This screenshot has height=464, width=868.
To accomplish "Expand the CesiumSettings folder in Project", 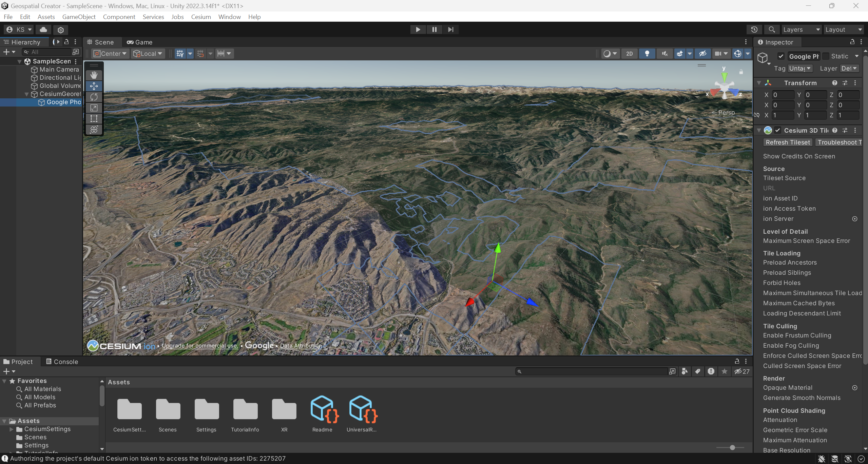I will click(11, 429).
